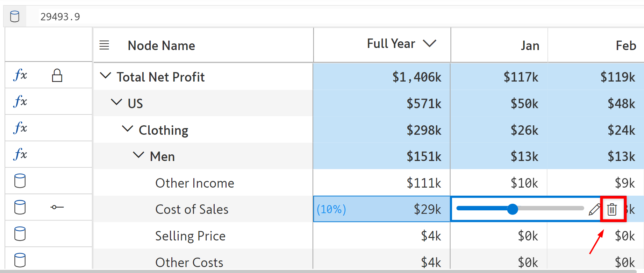Click the data input icon for Selling Price

point(20,234)
